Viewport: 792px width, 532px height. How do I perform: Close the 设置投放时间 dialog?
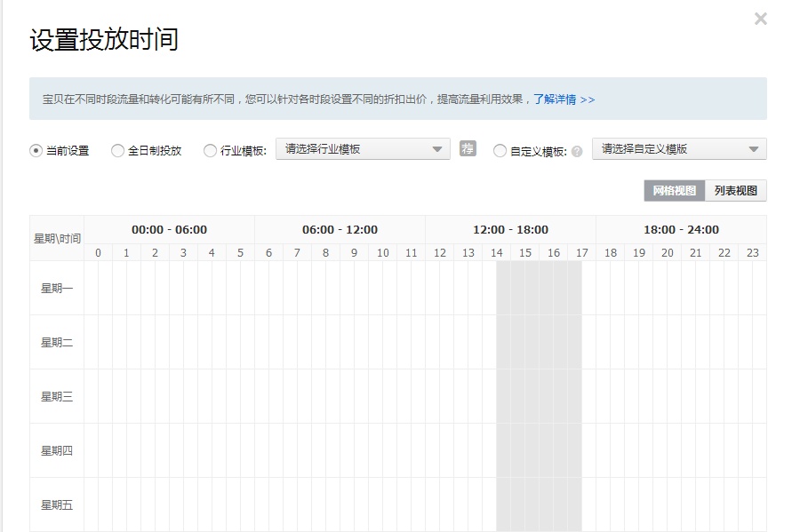point(761,18)
